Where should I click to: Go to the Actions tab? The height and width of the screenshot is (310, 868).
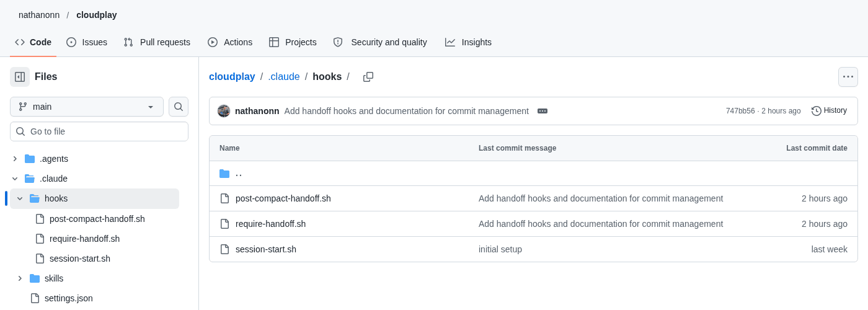pyautogui.click(x=230, y=42)
